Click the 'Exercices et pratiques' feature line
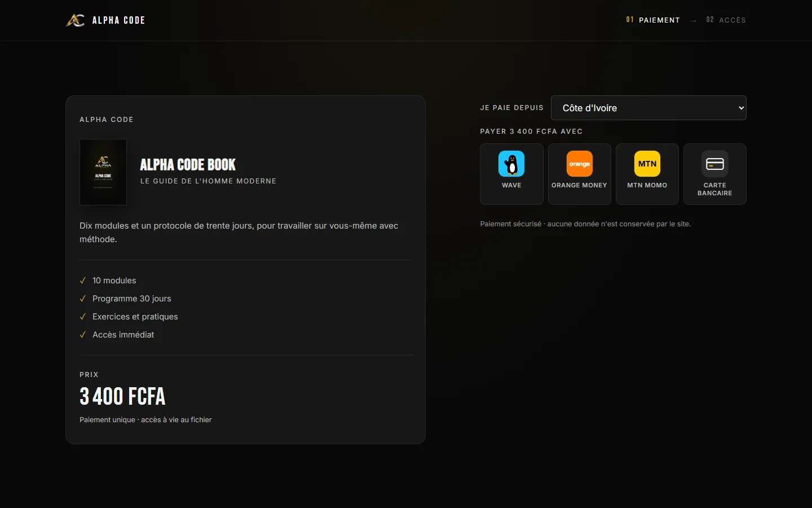Image resolution: width=812 pixels, height=508 pixels. point(135,317)
